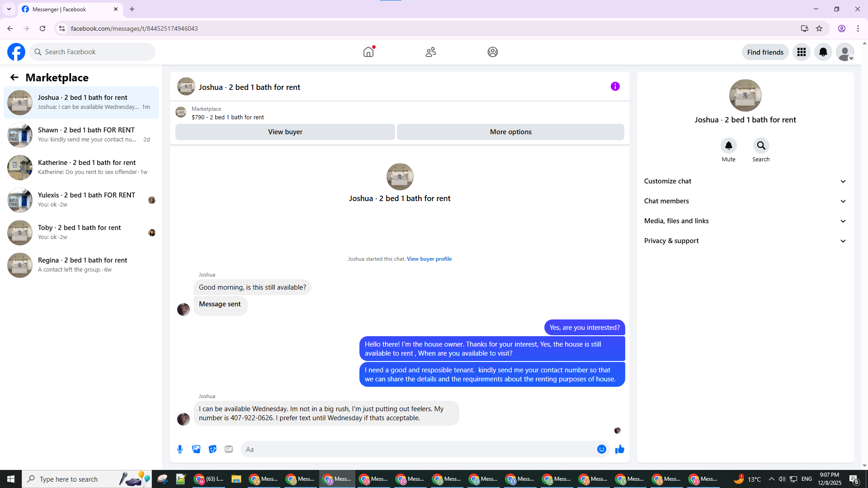The image size is (868, 488).
Task: Select Joshua's message with phone number
Action: 326,413
